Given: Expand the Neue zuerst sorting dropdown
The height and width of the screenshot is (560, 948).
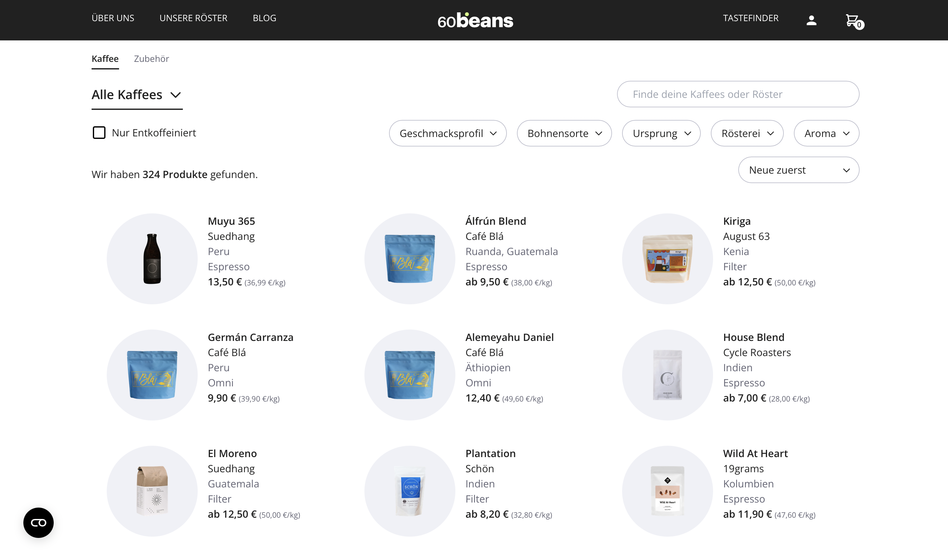Looking at the screenshot, I should [x=799, y=170].
